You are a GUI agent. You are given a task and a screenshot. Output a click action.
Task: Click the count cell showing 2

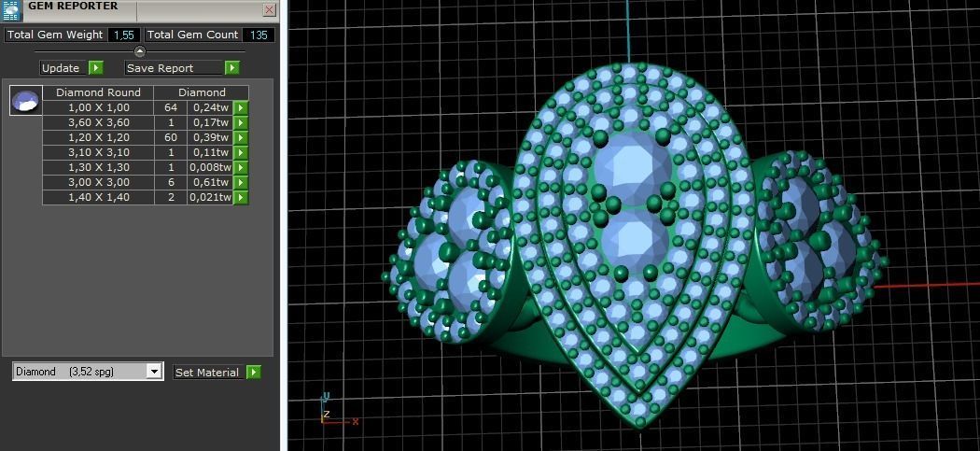coord(171,198)
